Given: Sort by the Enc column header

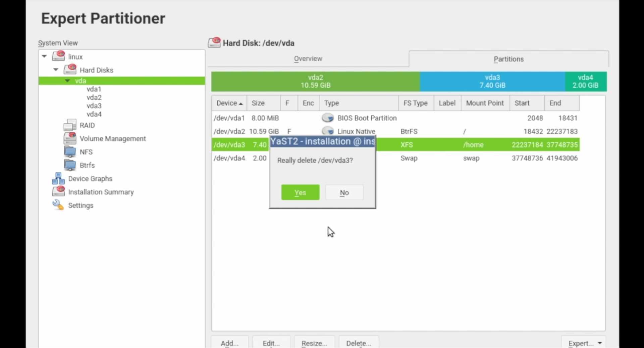Looking at the screenshot, I should tap(309, 103).
